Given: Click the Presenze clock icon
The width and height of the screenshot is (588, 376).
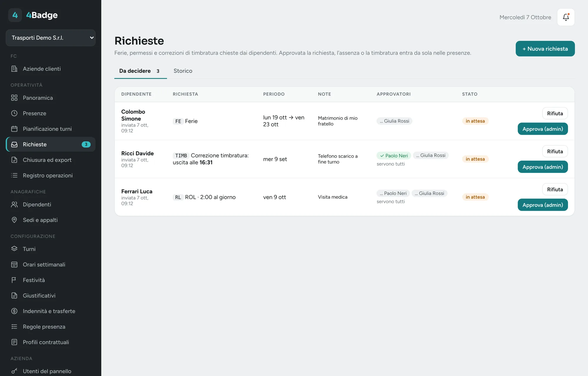Looking at the screenshot, I should point(14,113).
